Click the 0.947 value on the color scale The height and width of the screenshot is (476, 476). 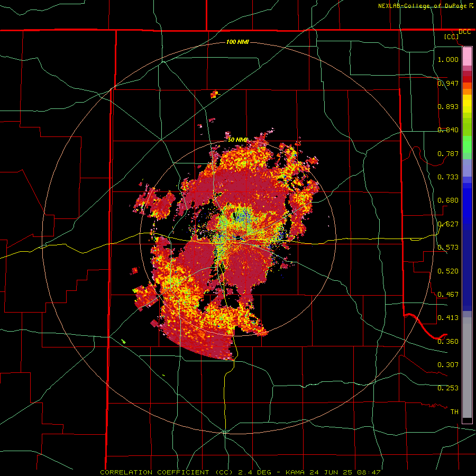448,83
